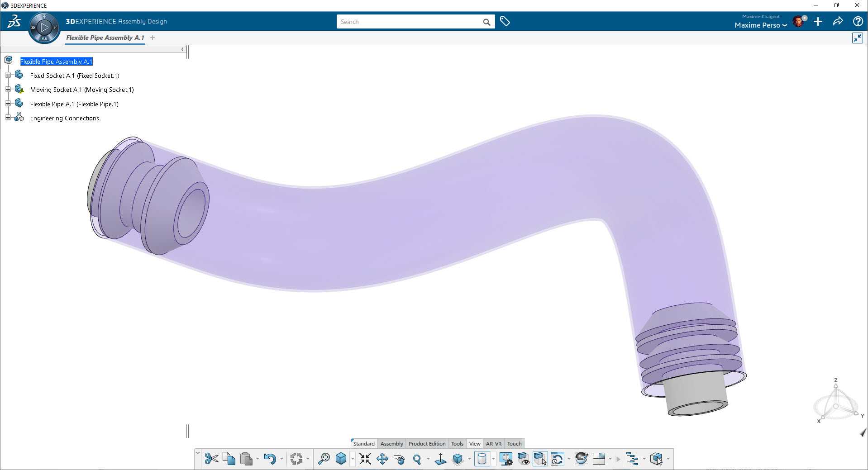
Task: Toggle the highlighted object-selection cursor icon
Action: pyautogui.click(x=540, y=459)
